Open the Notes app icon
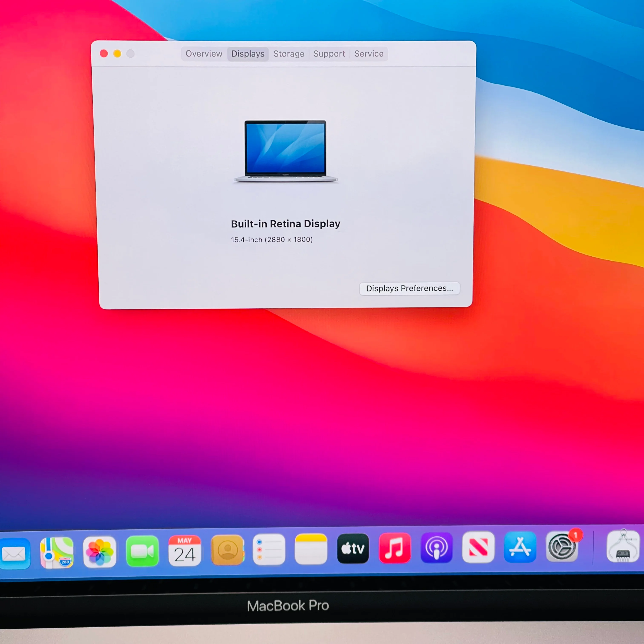This screenshot has width=644, height=644. [311, 549]
